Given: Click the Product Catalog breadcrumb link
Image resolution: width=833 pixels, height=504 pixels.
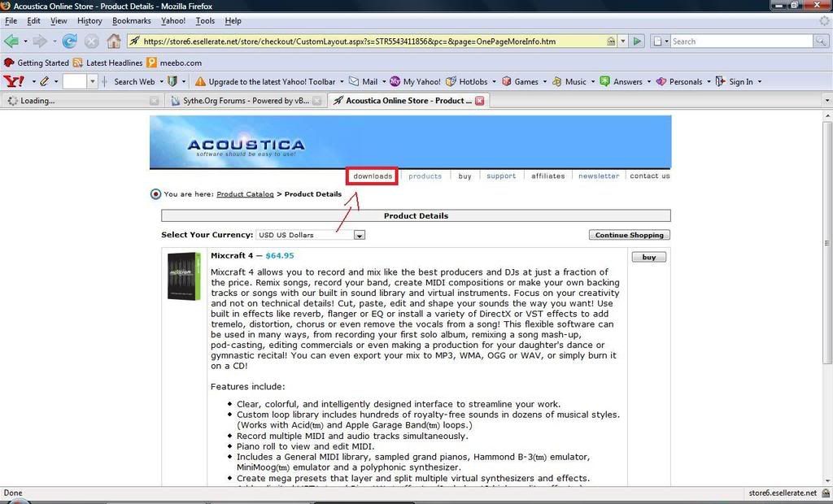Looking at the screenshot, I should [245, 194].
